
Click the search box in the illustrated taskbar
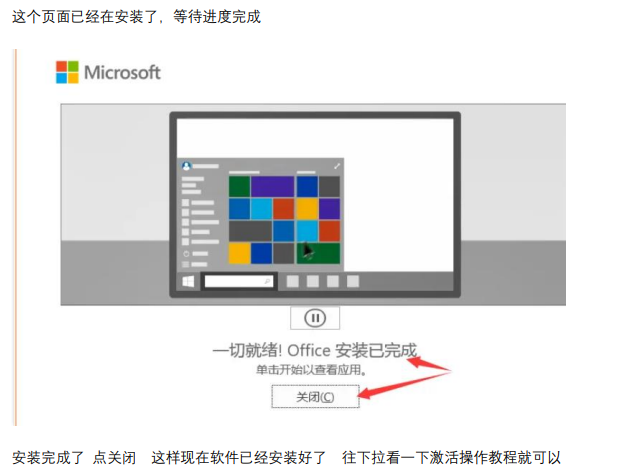click(239, 281)
